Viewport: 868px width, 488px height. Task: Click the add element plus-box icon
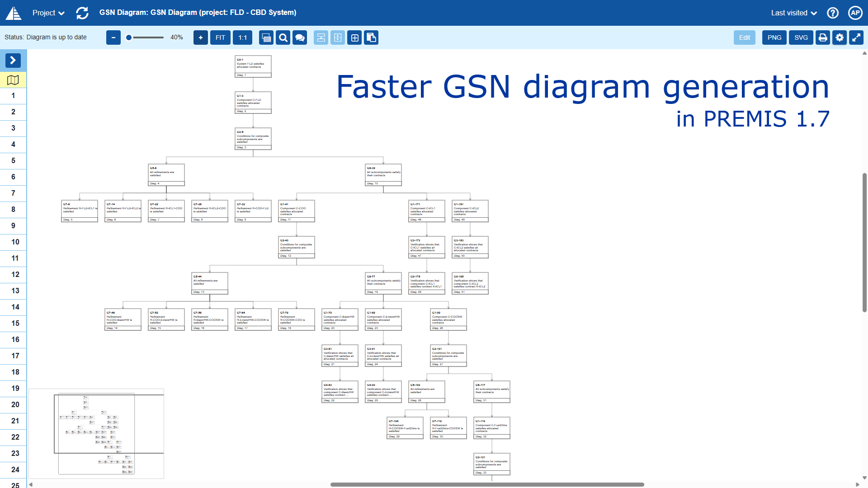point(354,38)
